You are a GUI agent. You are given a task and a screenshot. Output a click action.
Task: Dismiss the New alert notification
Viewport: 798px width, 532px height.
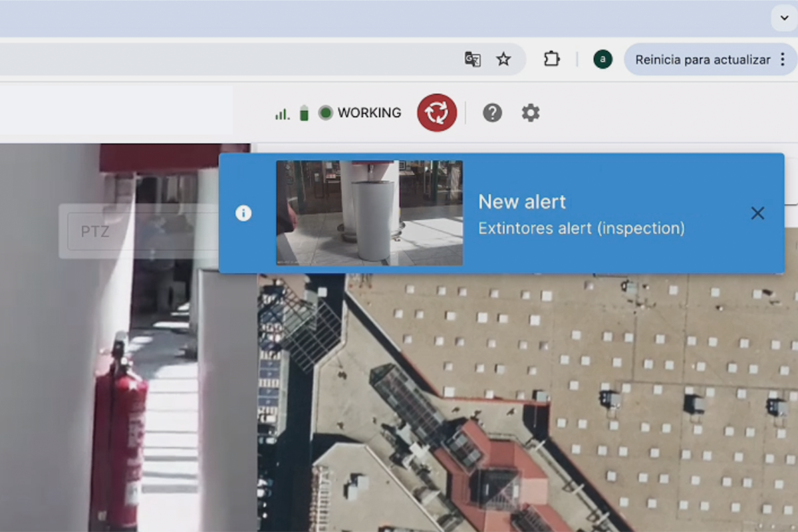[x=757, y=213]
